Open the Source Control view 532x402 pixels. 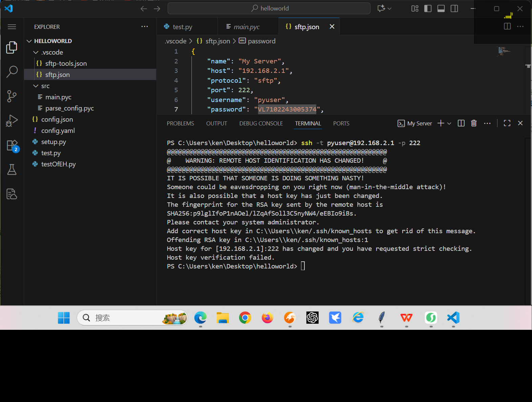pyautogui.click(x=12, y=96)
